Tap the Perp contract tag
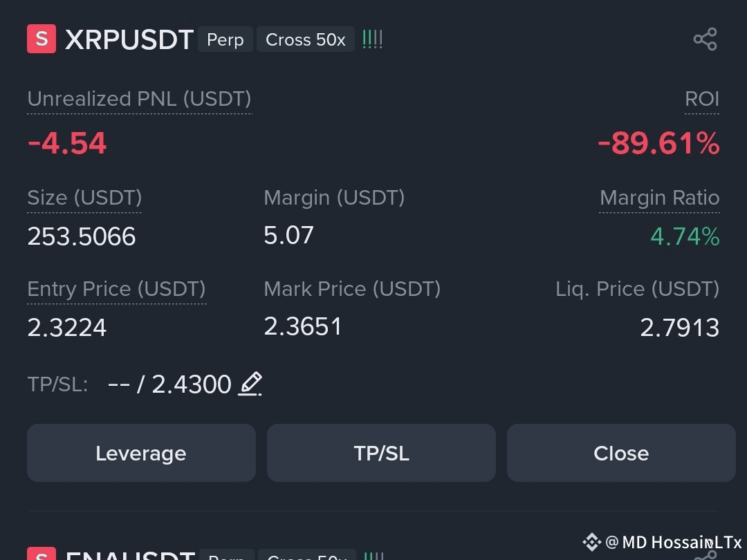The height and width of the screenshot is (560, 747). [x=225, y=39]
